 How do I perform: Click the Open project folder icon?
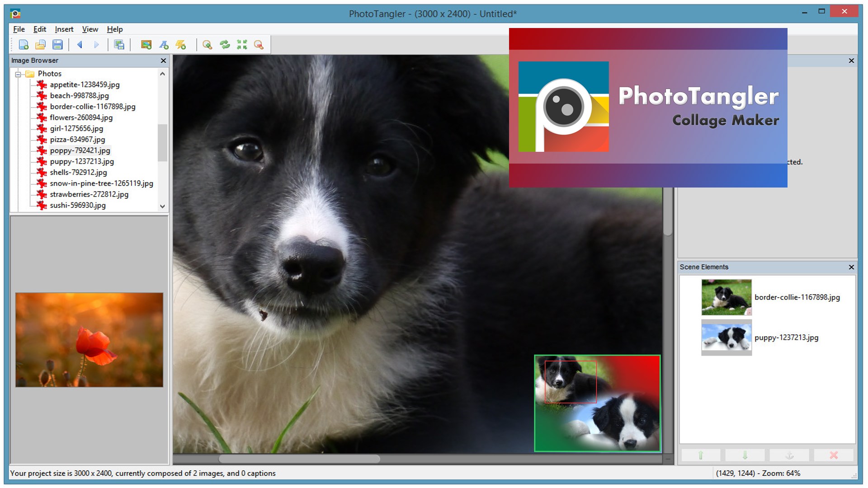tap(41, 45)
